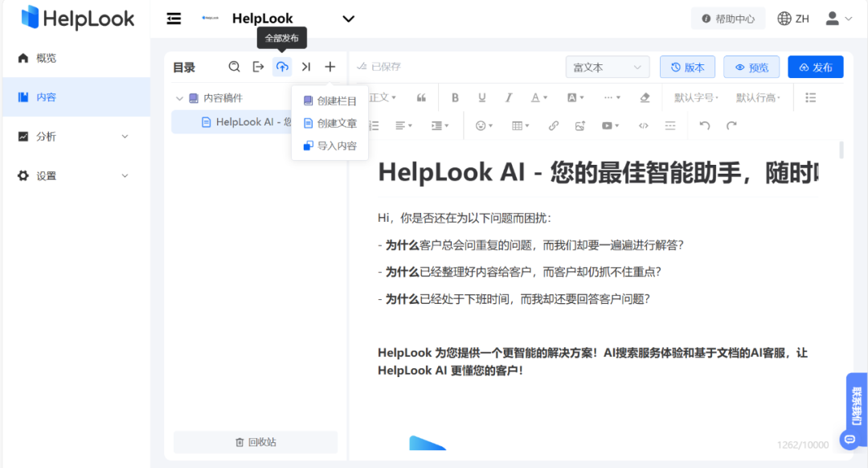Click the cloud upload publish-all icon
This screenshot has height=468, width=868.
[281, 67]
